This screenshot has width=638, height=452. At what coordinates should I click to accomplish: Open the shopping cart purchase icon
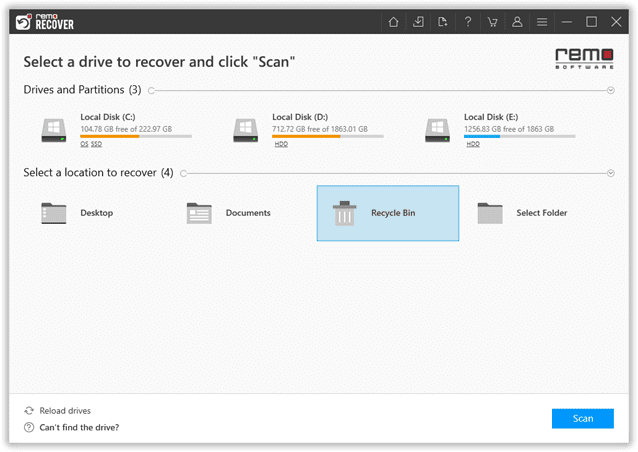click(x=492, y=22)
